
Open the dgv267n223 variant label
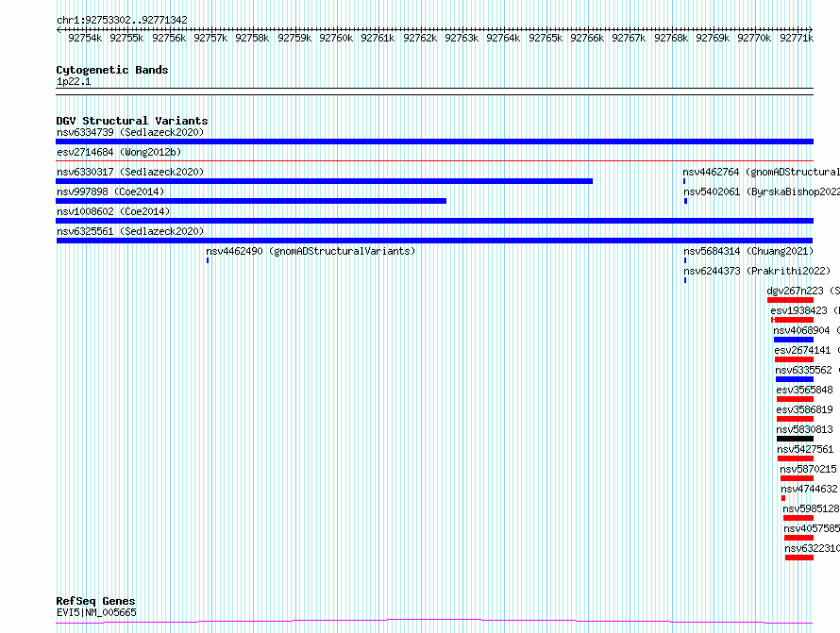click(x=803, y=291)
